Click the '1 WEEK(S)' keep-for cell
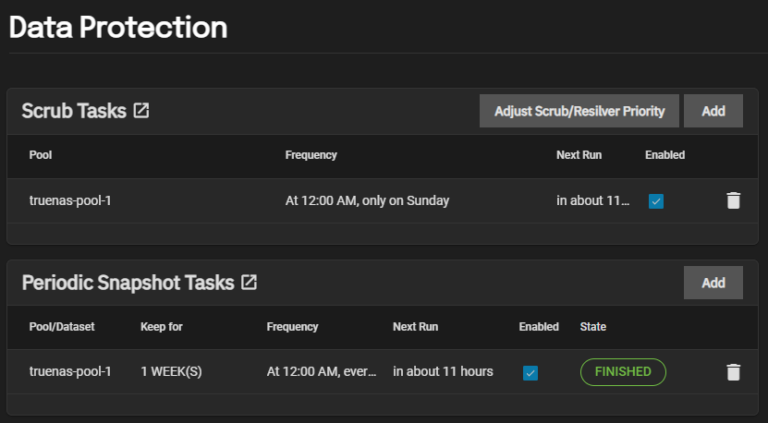Screen dimensions: 768x423 pos(171,372)
